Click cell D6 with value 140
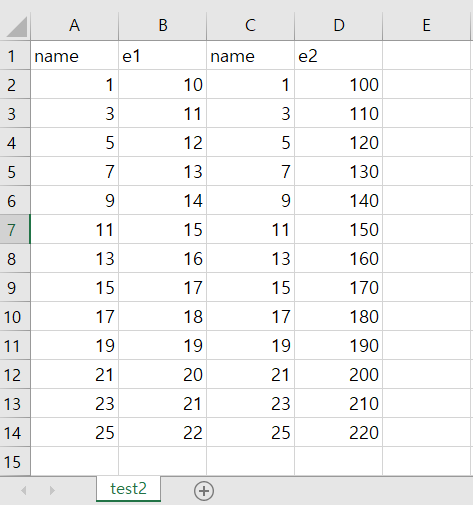 click(338, 200)
